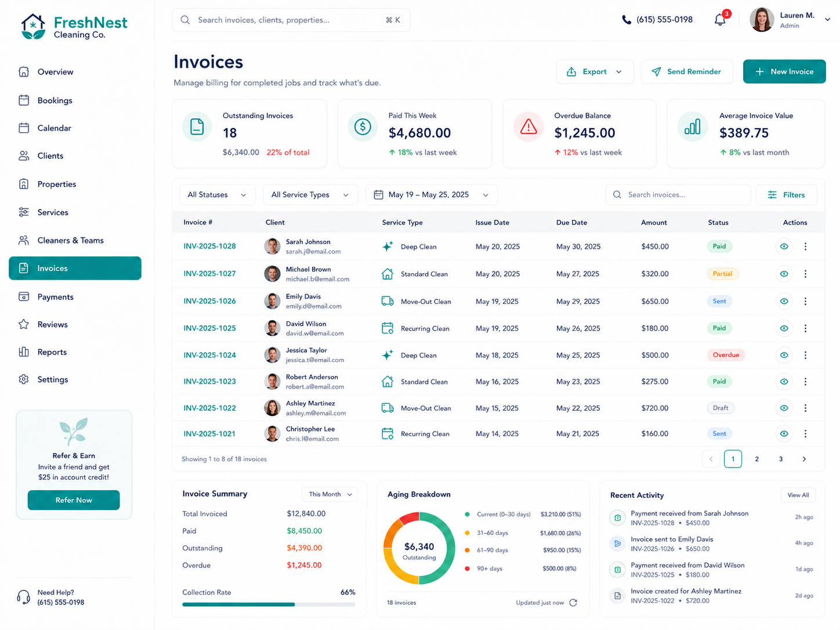Open more actions menu for INV-2025-1024
This screenshot has height=630, width=840.
(805, 355)
